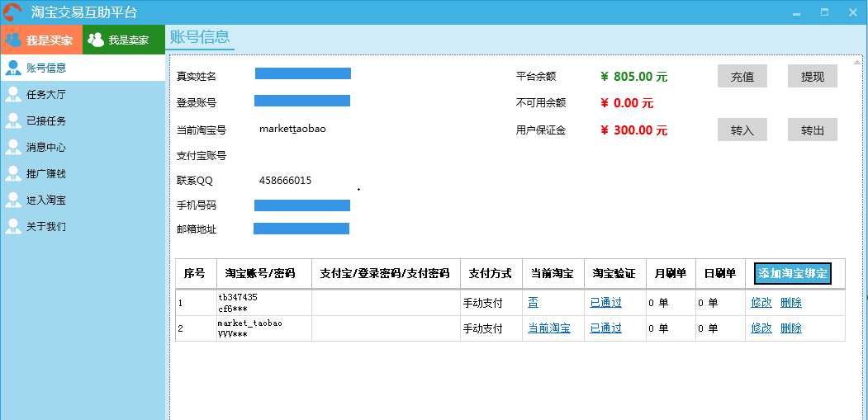Click the 日刷单 column header
Screen dimensions: 868x420
[720, 273]
